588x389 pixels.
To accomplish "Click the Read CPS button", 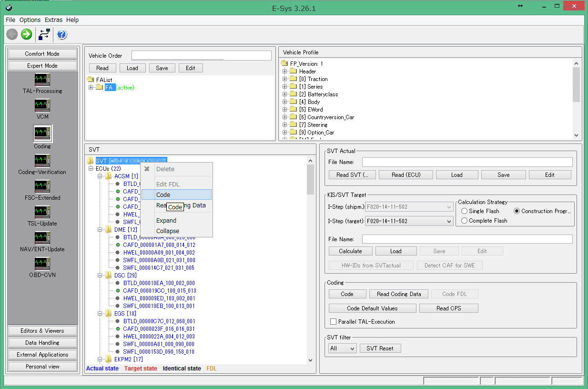I will 448,308.
